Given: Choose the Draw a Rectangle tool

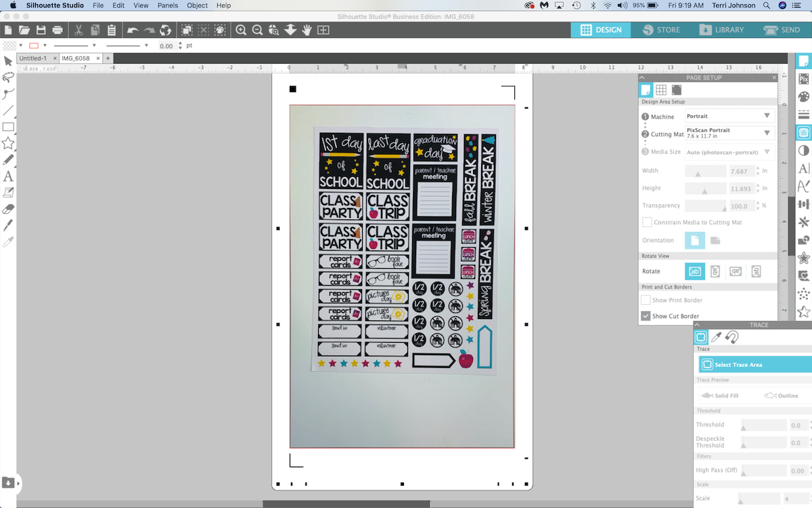Looking at the screenshot, I should pos(8,127).
